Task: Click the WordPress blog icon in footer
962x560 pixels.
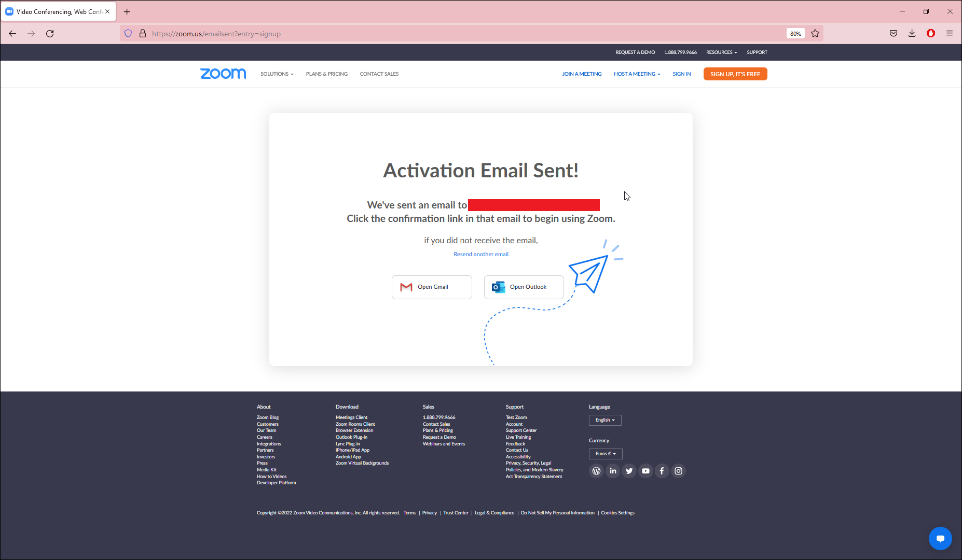Action: pos(596,471)
